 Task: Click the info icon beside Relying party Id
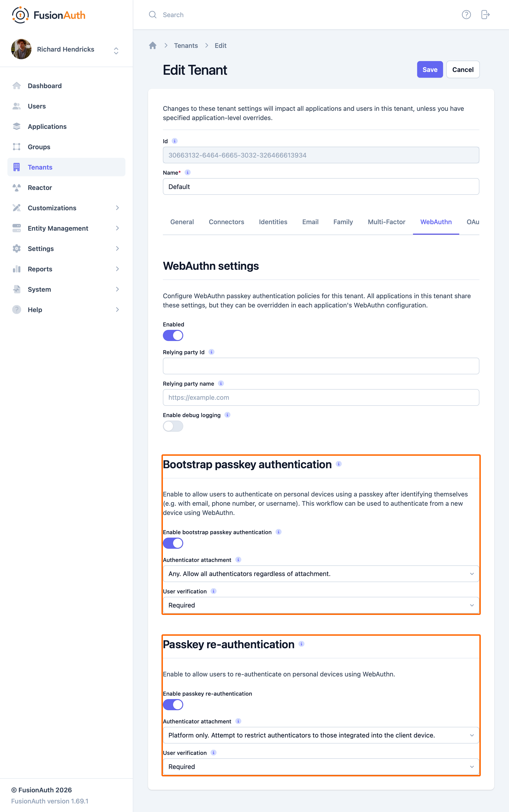tap(211, 352)
